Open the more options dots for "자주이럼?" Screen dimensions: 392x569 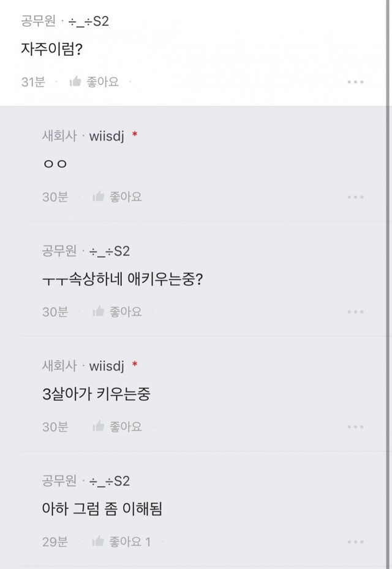click(355, 82)
